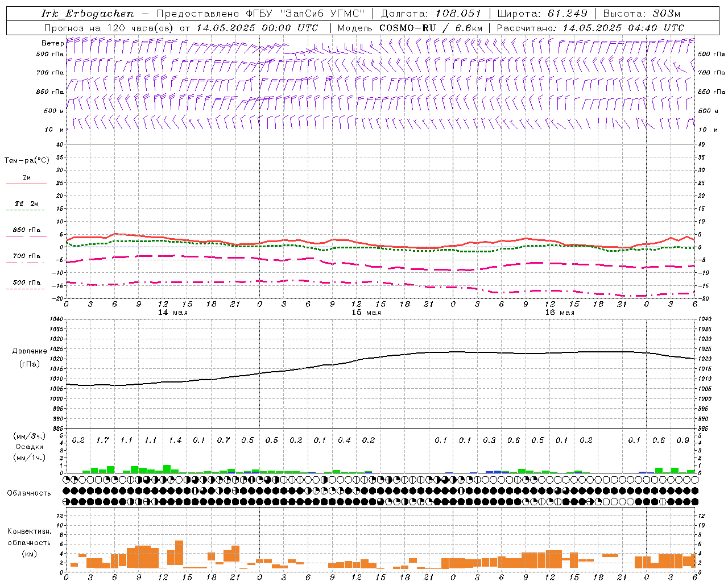This screenshot has width=728, height=582.
Task: Click the 500 гПа temperature legend entry
Action: tap(27, 282)
